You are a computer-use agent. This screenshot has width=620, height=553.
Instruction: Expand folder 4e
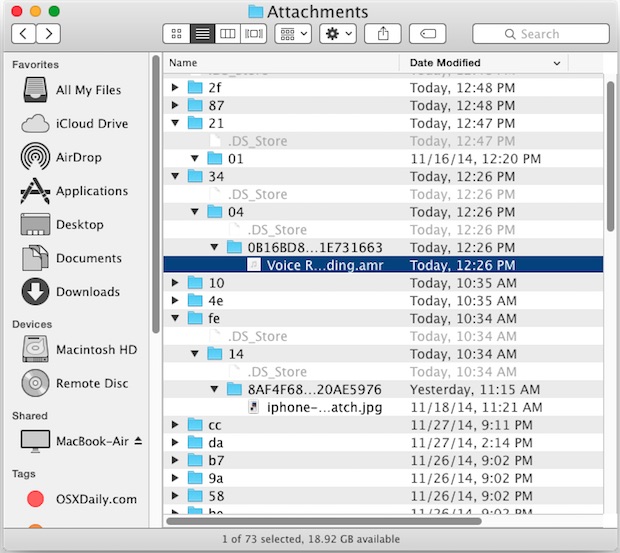pos(175,300)
